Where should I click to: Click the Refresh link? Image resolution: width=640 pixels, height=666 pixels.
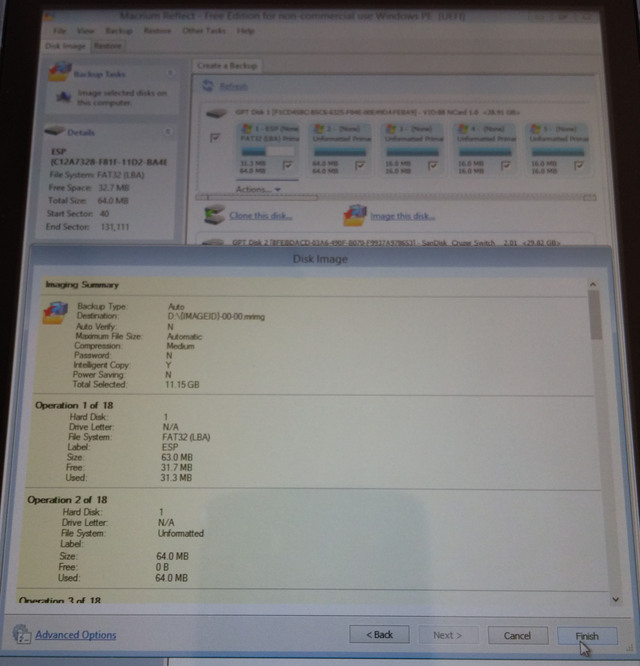[x=233, y=87]
